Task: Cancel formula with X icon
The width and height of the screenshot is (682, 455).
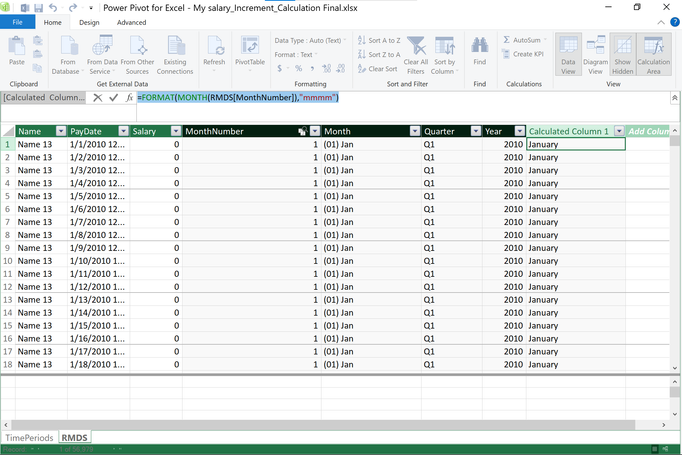Action: pyautogui.click(x=98, y=98)
